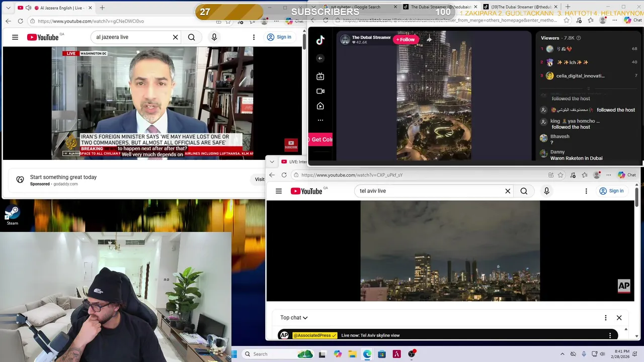
Task: Close the live chat panel
Action: [x=619, y=318]
